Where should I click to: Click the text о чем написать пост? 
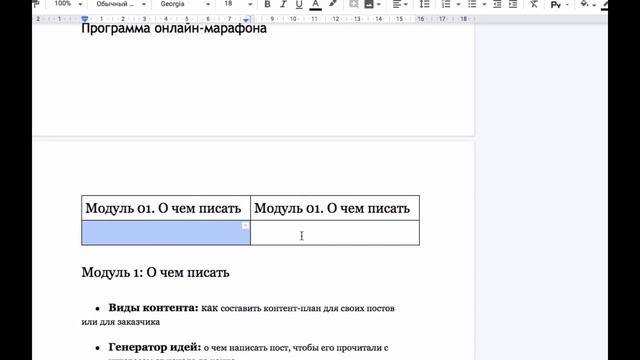pyautogui.click(x=247, y=348)
